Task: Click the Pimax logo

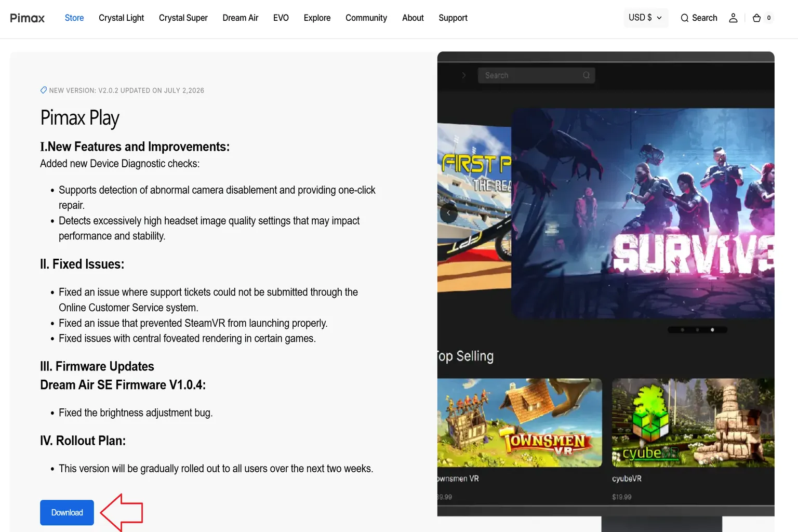Action: point(28,18)
